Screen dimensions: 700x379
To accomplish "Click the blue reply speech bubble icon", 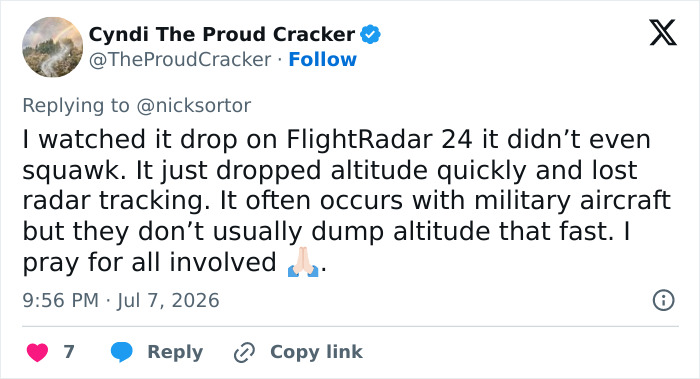I will click(121, 352).
